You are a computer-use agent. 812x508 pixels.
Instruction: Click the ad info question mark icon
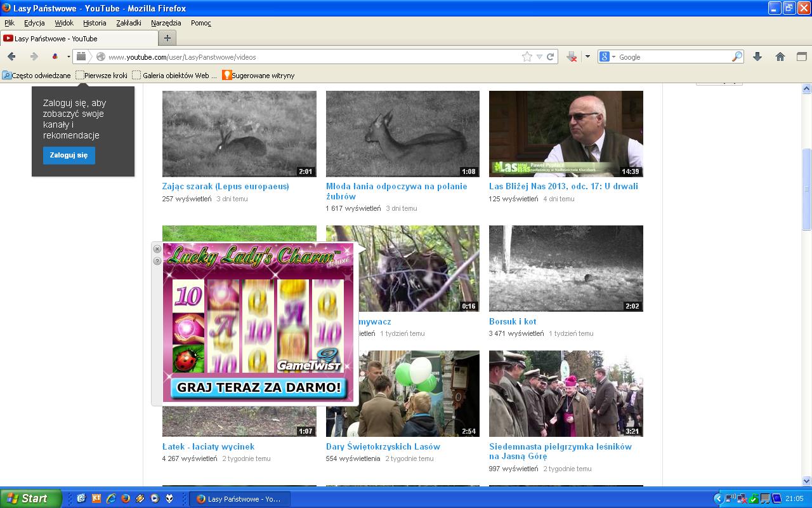(x=157, y=261)
